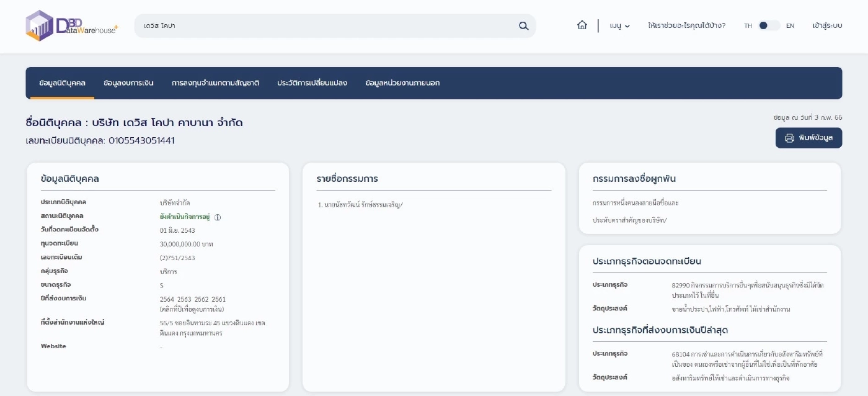
Task: Open financial statement year 2563
Action: tap(184, 299)
